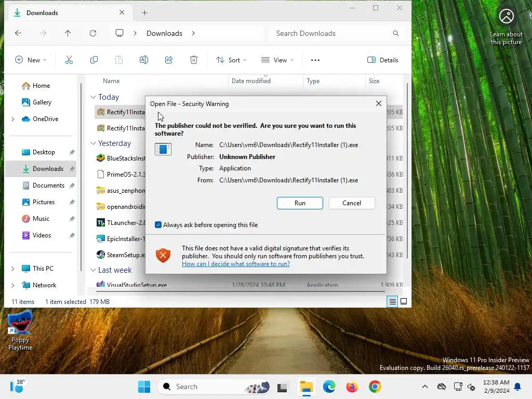Viewport: 532px width, 399px height.
Task: Go back with the left arrow
Action: tap(18, 33)
